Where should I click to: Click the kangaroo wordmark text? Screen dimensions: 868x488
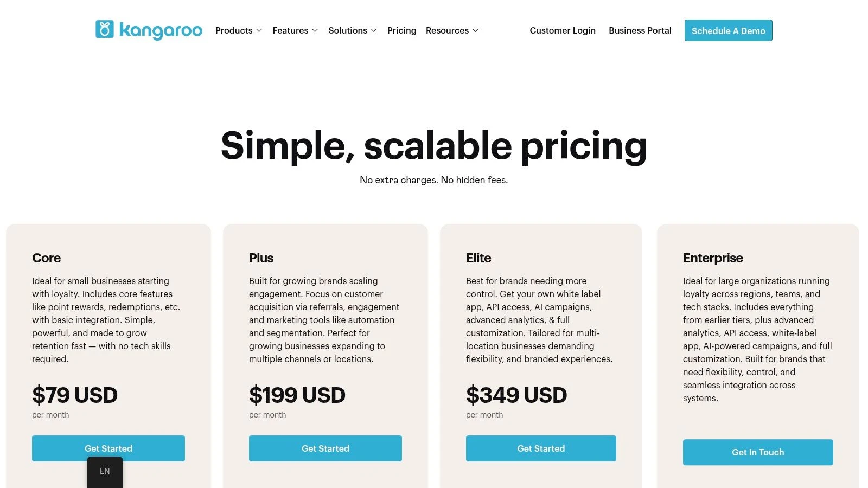(x=161, y=30)
